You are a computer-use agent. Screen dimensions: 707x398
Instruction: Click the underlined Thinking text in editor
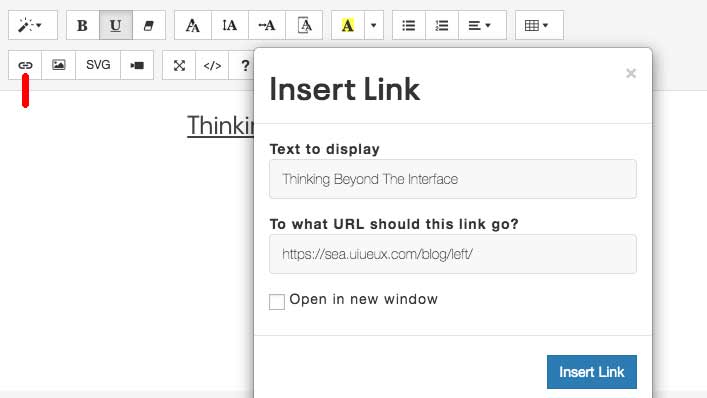(x=220, y=125)
